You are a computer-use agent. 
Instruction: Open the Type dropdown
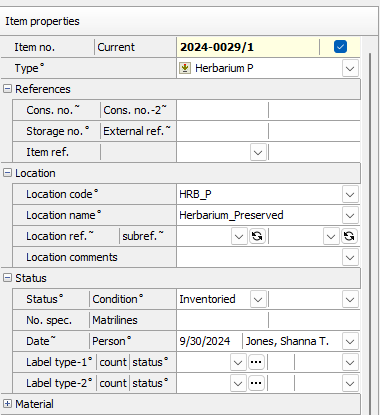pyautogui.click(x=350, y=68)
